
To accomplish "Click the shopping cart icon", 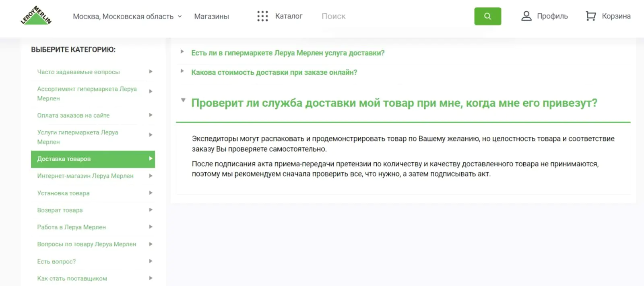I will 590,16.
